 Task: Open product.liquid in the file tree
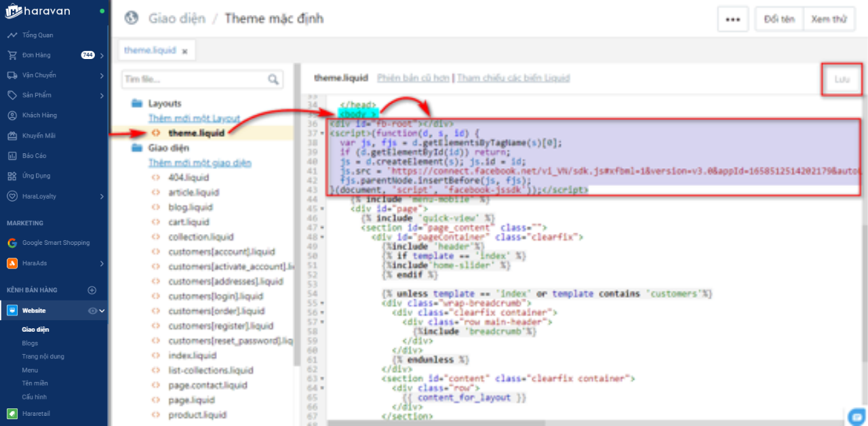(x=197, y=414)
